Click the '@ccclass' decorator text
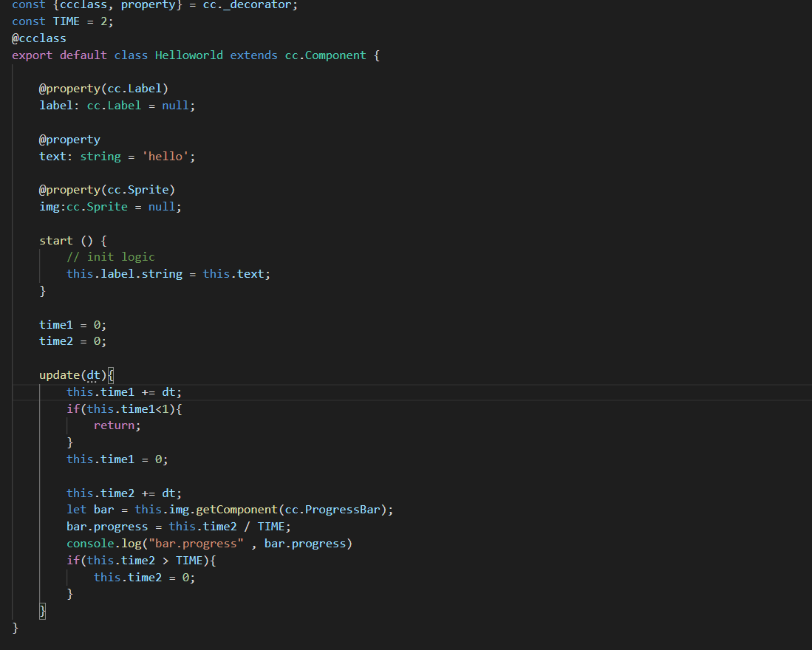Image resolution: width=812 pixels, height=650 pixels. (39, 38)
